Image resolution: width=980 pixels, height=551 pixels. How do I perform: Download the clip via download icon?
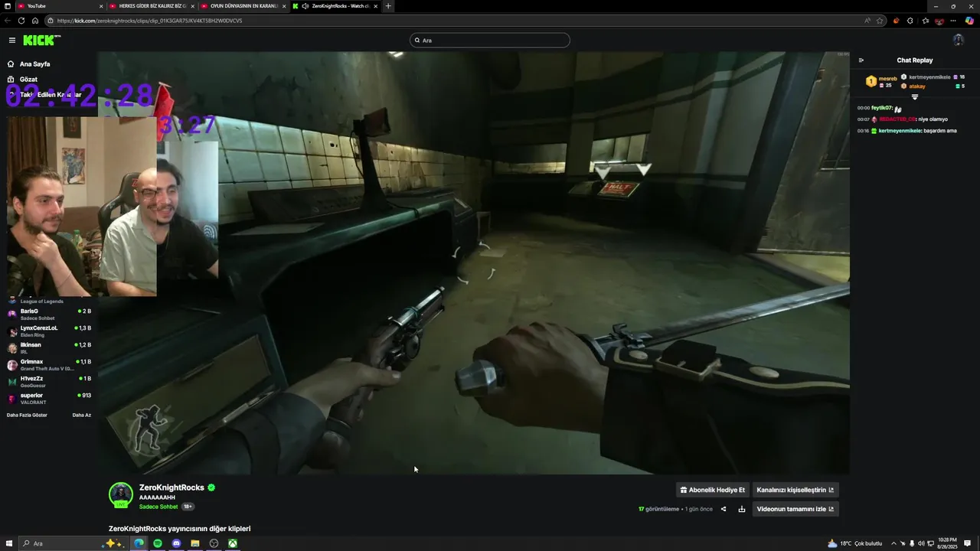pos(742,509)
